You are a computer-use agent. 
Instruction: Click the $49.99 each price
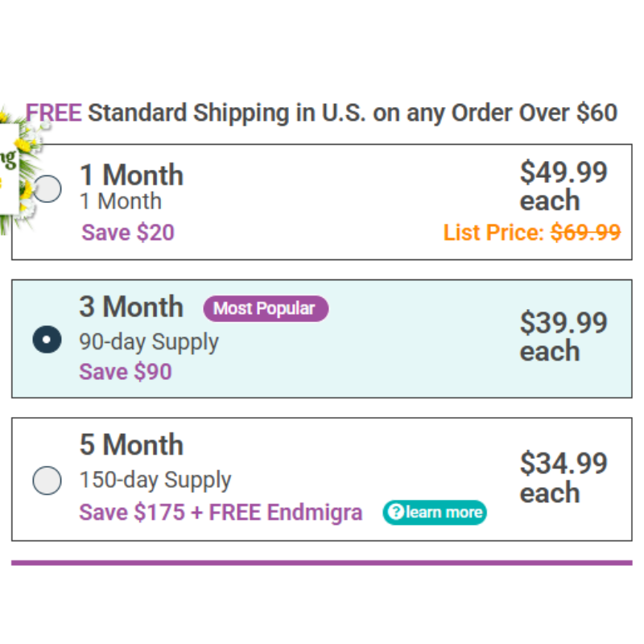pos(563,186)
